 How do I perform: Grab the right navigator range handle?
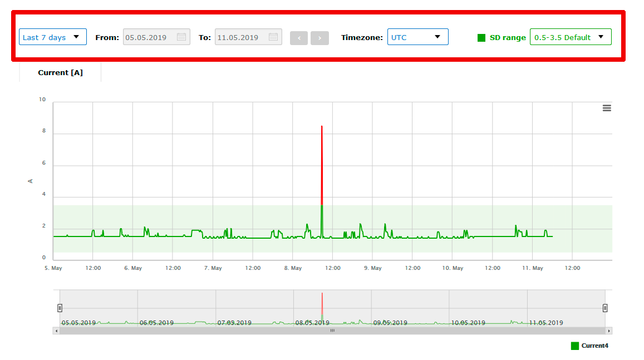[x=605, y=308]
